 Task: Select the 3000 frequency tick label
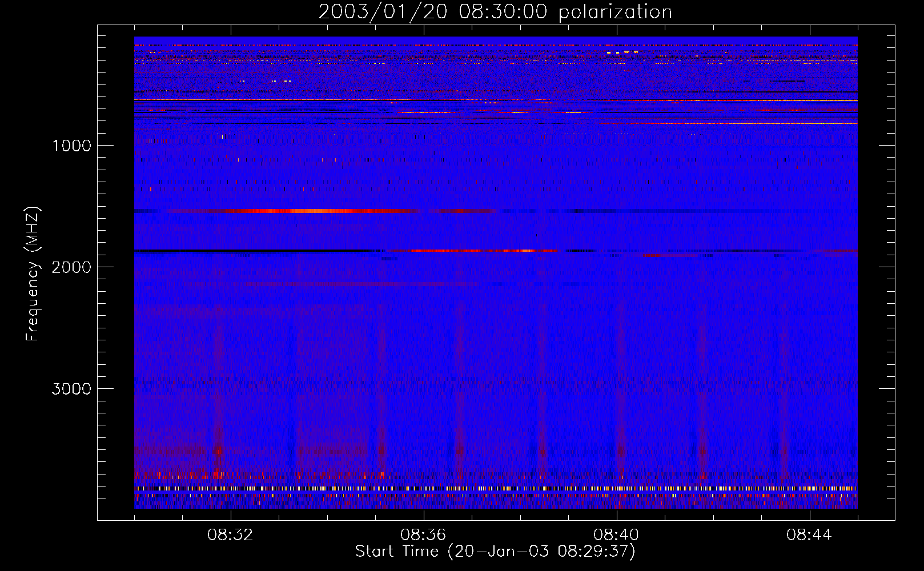coord(71,389)
